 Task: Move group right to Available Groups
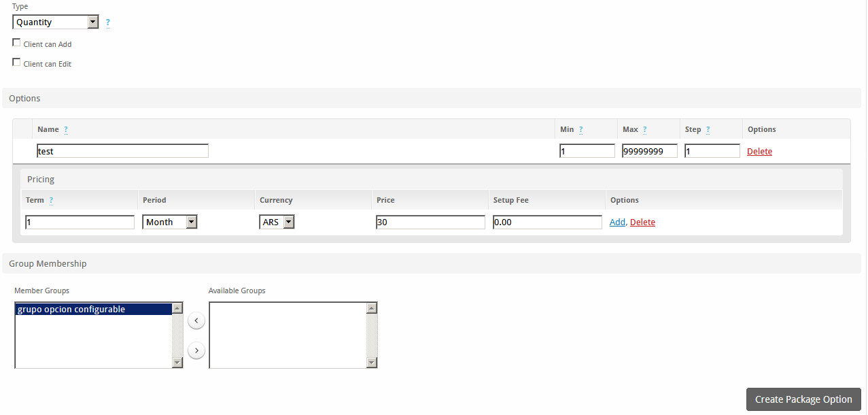(196, 350)
